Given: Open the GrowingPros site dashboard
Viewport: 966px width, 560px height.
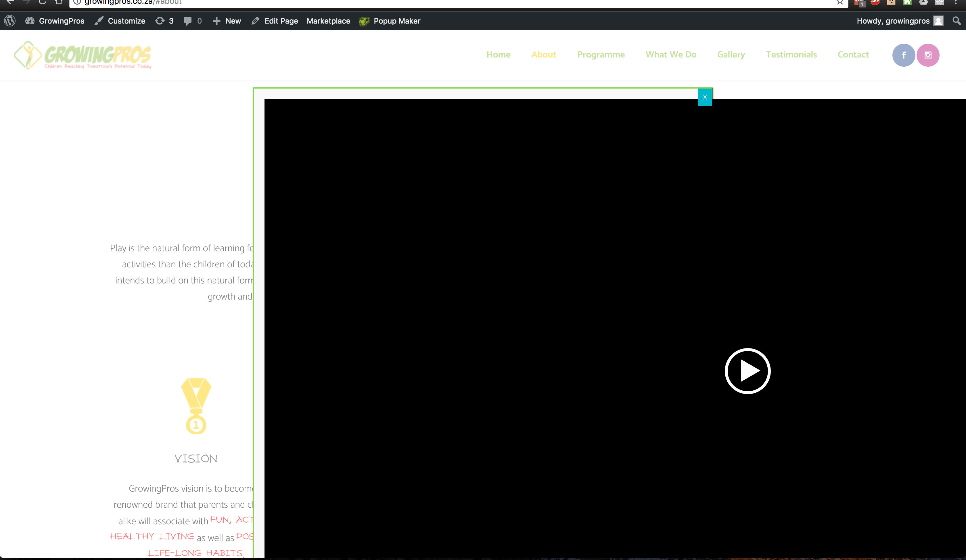Looking at the screenshot, I should pos(55,21).
